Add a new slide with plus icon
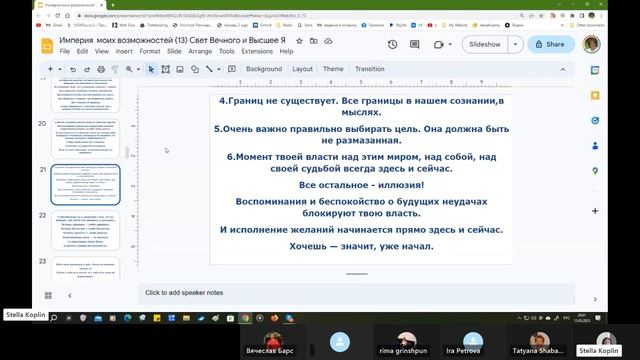This screenshot has width=640, height=360. [50, 69]
